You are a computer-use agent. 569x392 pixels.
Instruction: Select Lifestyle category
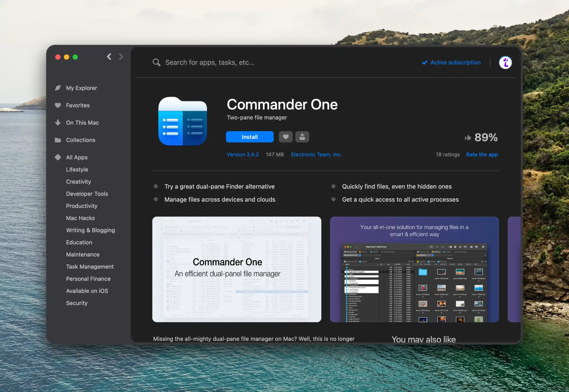coord(77,169)
